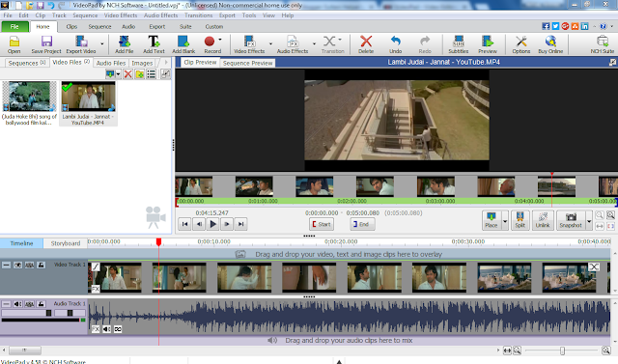
Task: Expand the Transition dropdown arrow
Action: point(340,40)
